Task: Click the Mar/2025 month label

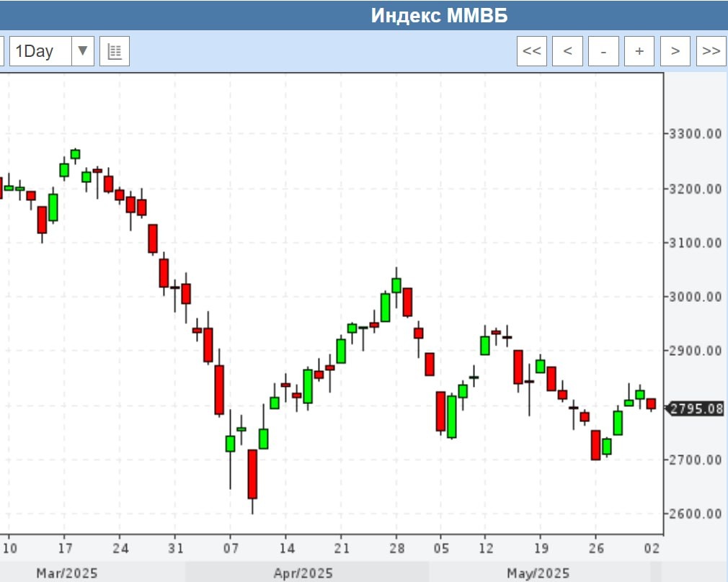Action: point(67,573)
